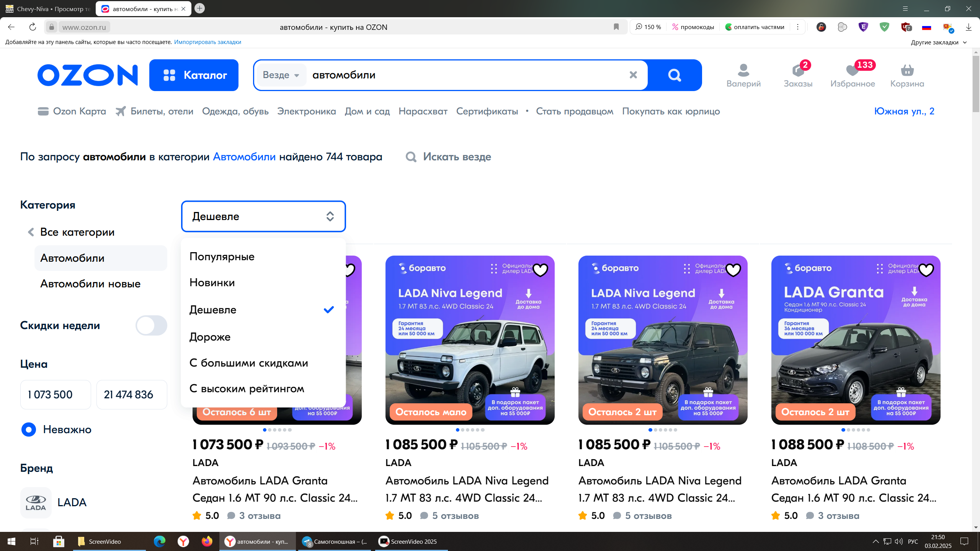Select Новинки sort option
This screenshot has width=980, height=551.
(x=263, y=283)
